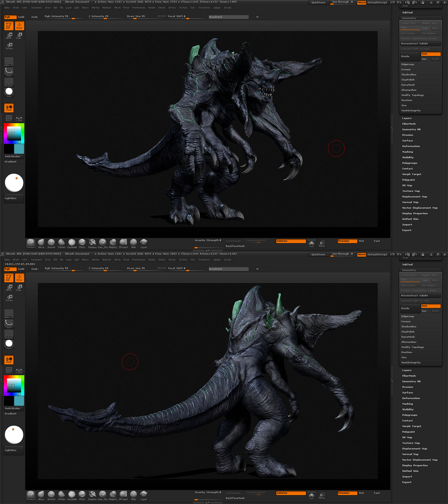
Task: Activate Edit mode in top ZBrush window
Action: 9,26
